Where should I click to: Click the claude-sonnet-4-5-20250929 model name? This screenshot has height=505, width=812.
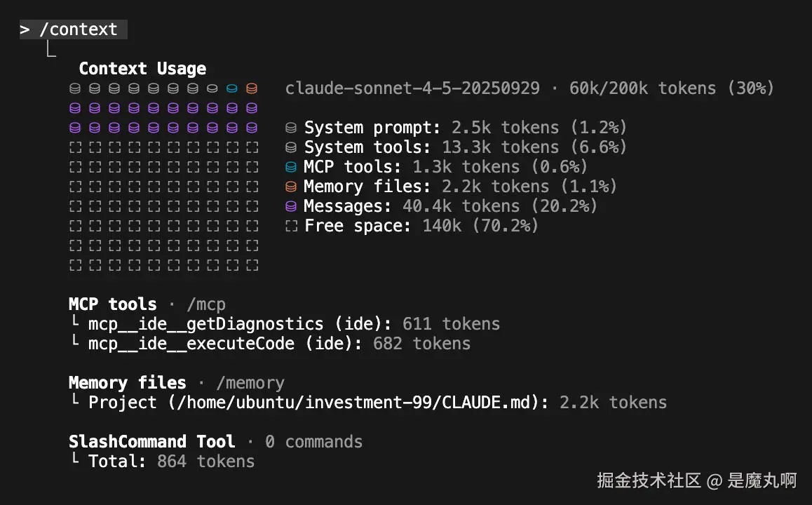coord(412,88)
